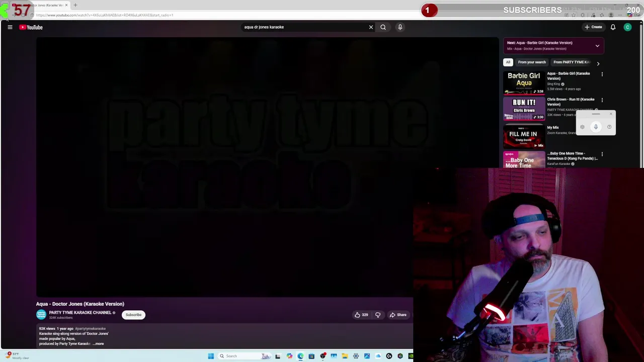
Task: Open the Barbie Girl Aqua thumbnail
Action: (524, 82)
